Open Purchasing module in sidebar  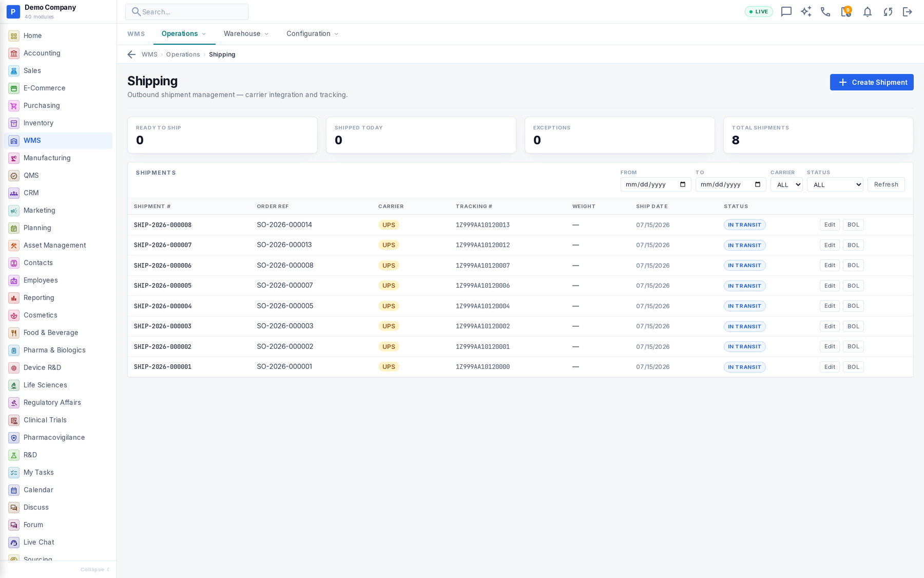[x=58, y=106]
